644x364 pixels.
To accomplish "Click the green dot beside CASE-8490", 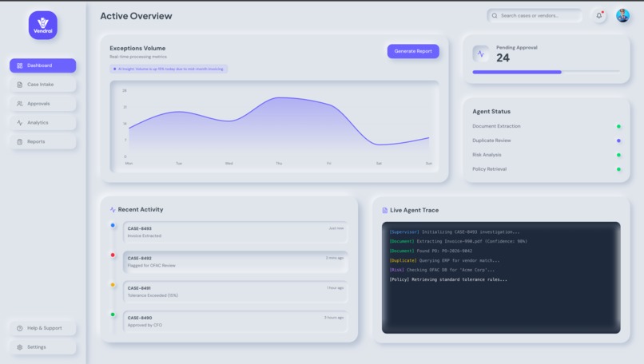I will pyautogui.click(x=113, y=315).
